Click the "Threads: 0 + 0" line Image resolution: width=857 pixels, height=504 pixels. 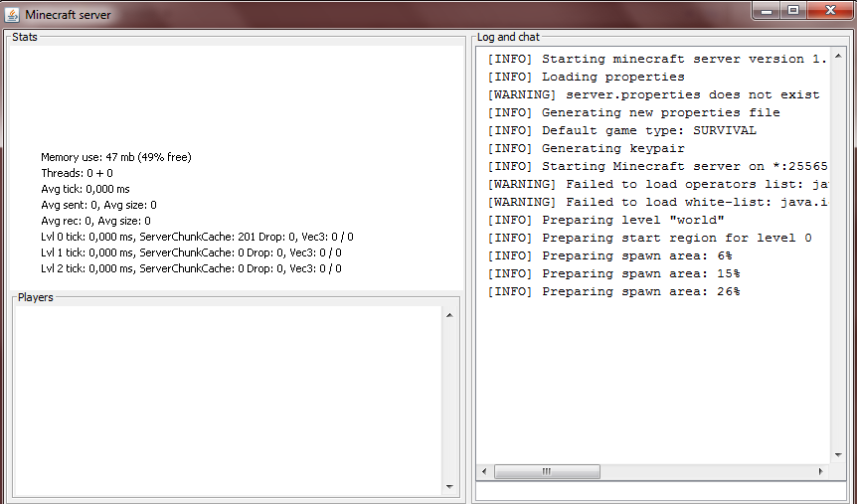click(78, 173)
